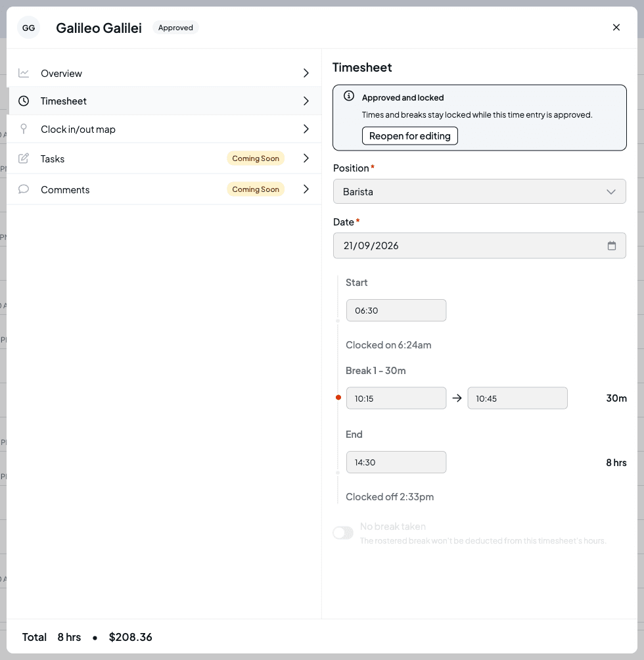Toggle the No break taken switch

343,533
